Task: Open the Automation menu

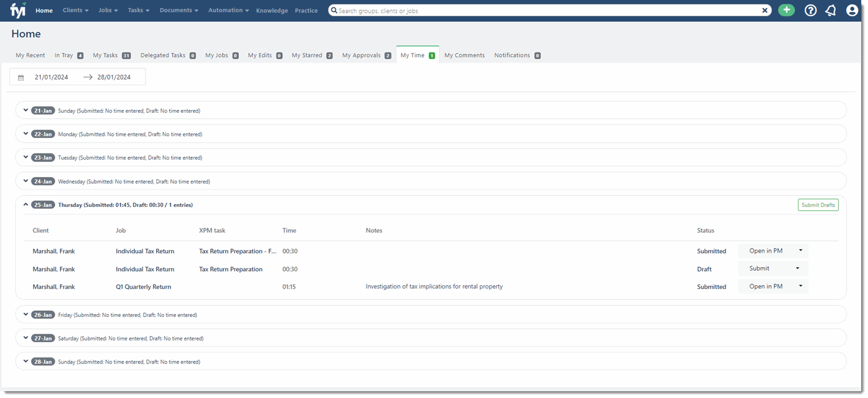Action: point(229,10)
